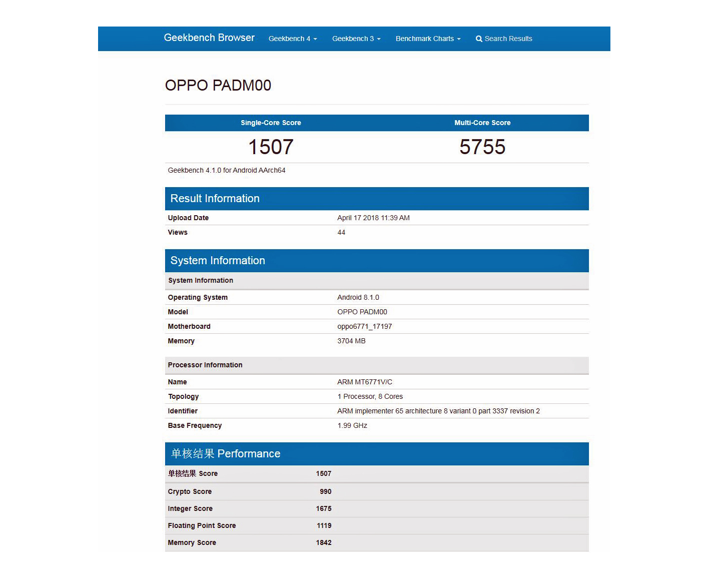Click the Model label
This screenshot has height=579, width=728.
(x=178, y=312)
